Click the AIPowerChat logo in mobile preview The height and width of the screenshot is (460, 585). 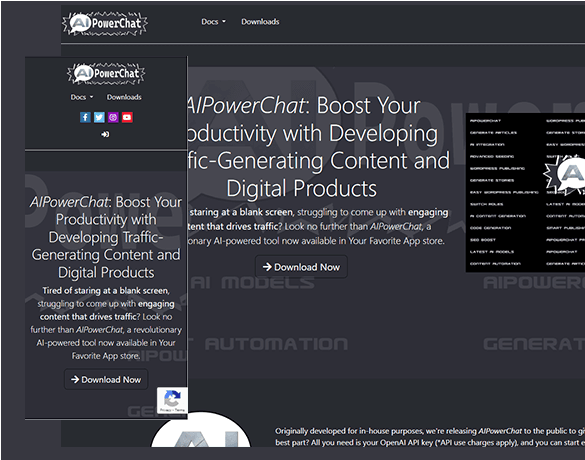[x=106, y=73]
